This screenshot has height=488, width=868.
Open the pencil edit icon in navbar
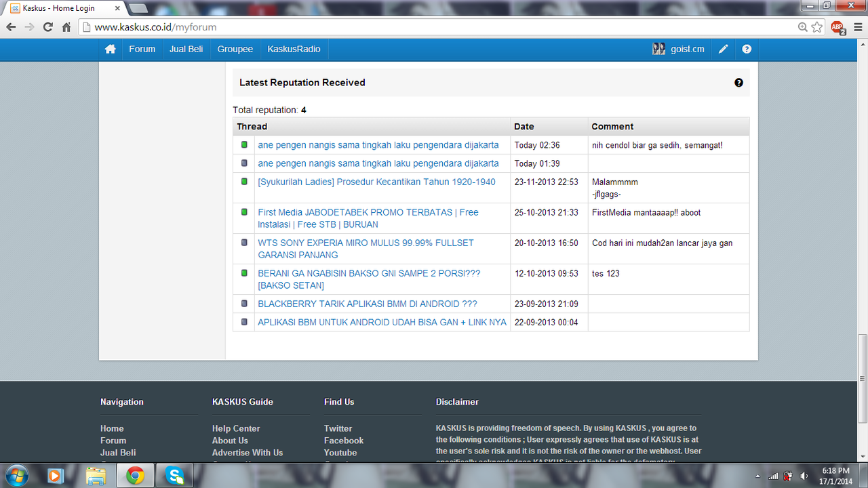click(x=724, y=49)
